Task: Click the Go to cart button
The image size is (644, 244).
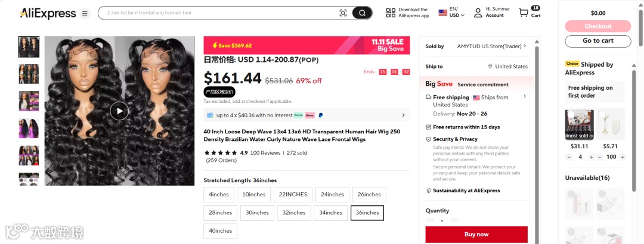Action: point(597,41)
